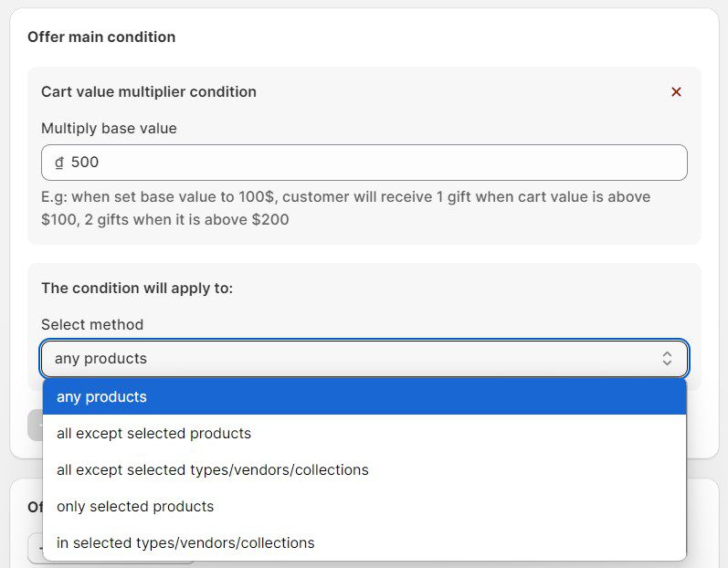The image size is (728, 568).
Task: Click the partially hidden button in lower card
Action: [35, 548]
